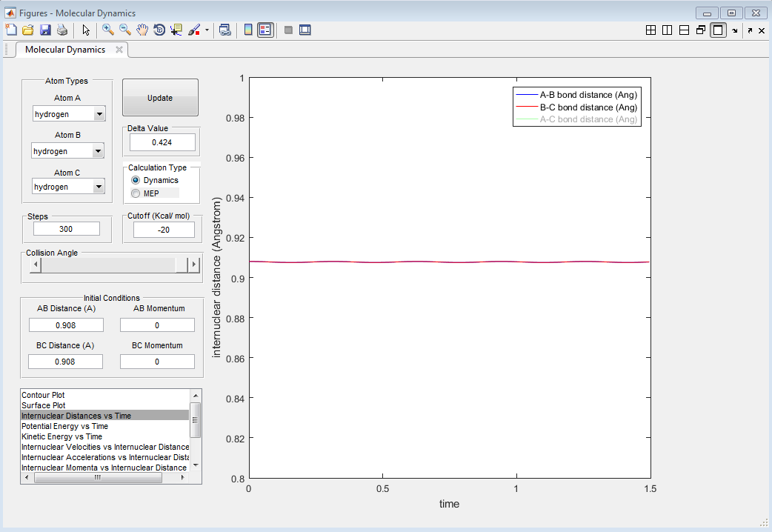Click the Print Figure icon
The width and height of the screenshot is (772, 532).
(x=63, y=30)
